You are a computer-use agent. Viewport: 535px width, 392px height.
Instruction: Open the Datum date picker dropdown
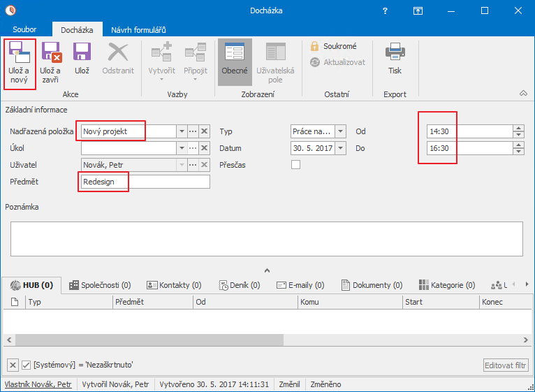(x=340, y=148)
